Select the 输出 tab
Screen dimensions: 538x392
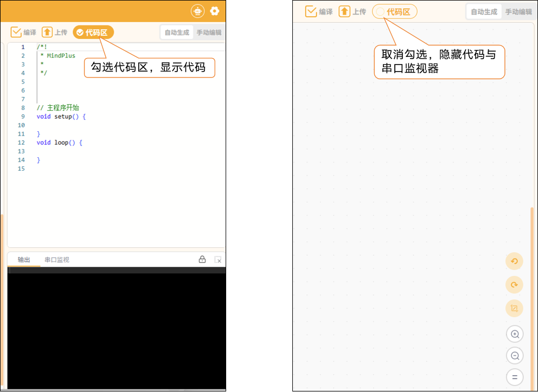(x=24, y=260)
